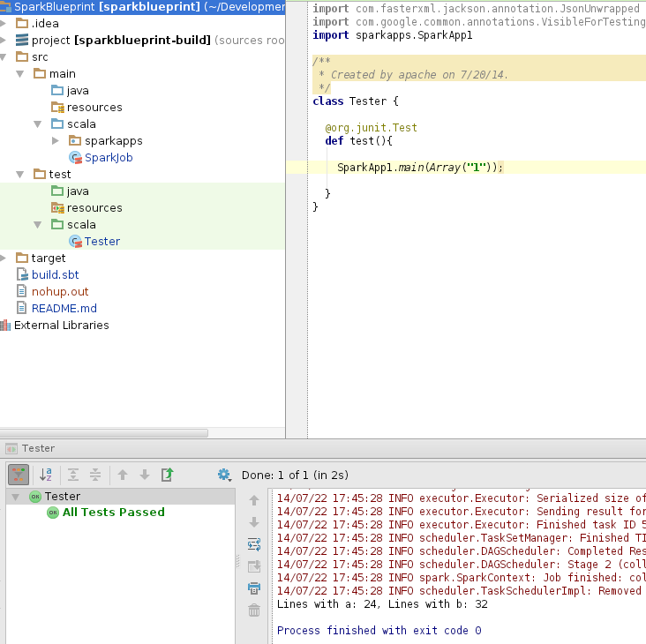The height and width of the screenshot is (644, 646).
Task: Click console down stack trace arrow
Action: coord(254,522)
